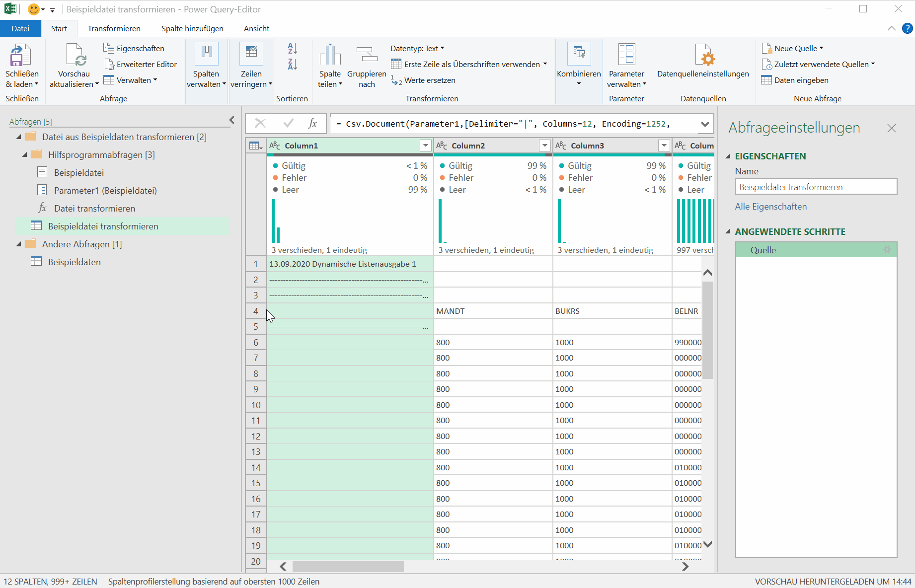Image resolution: width=915 pixels, height=588 pixels.
Task: Collapse the Abfragen pane
Action: [232, 120]
